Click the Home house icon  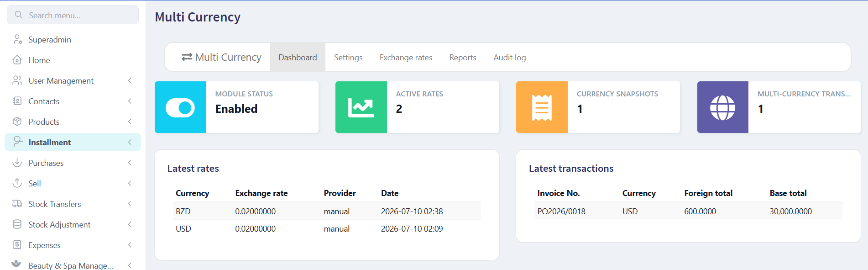(x=17, y=60)
